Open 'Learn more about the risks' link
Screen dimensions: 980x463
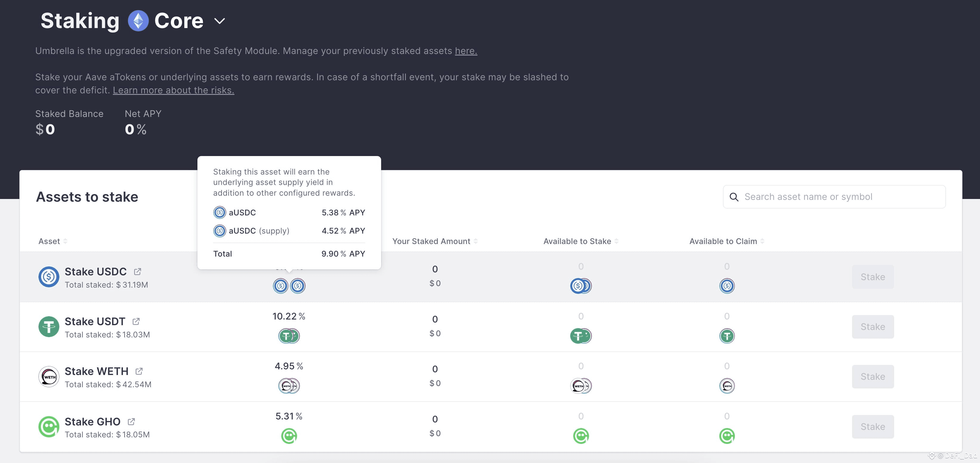click(x=174, y=90)
